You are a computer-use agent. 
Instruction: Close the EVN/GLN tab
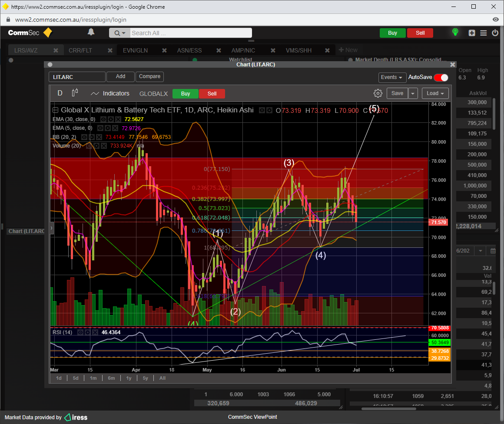click(164, 50)
